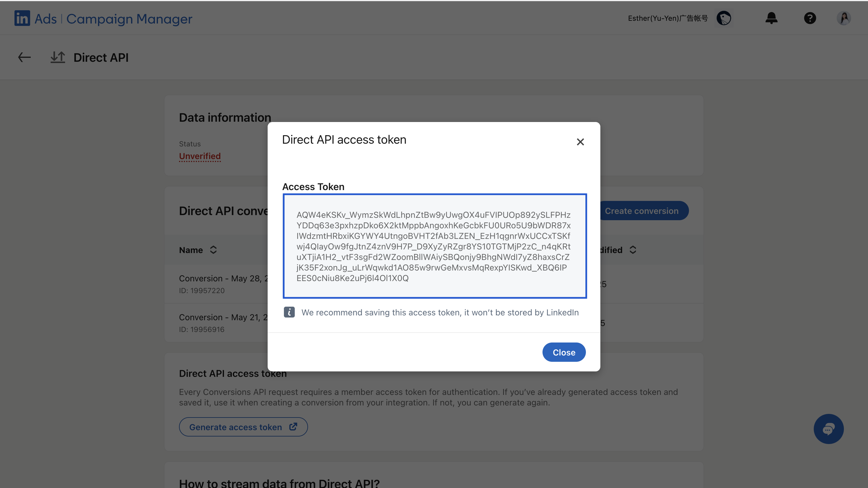Click inside the Access Token text box

pyautogui.click(x=434, y=246)
